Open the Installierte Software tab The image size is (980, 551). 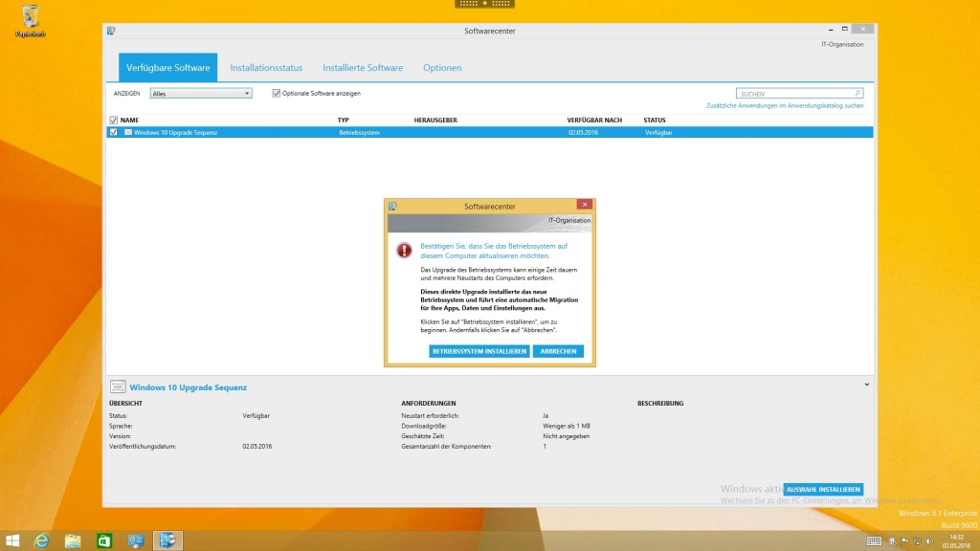pos(363,68)
